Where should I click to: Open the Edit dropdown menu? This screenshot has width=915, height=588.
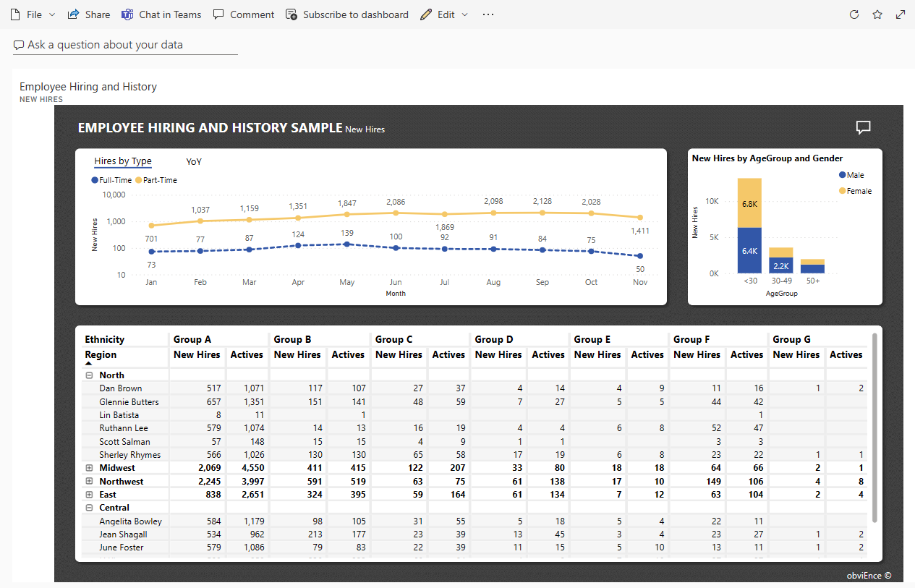pos(443,14)
